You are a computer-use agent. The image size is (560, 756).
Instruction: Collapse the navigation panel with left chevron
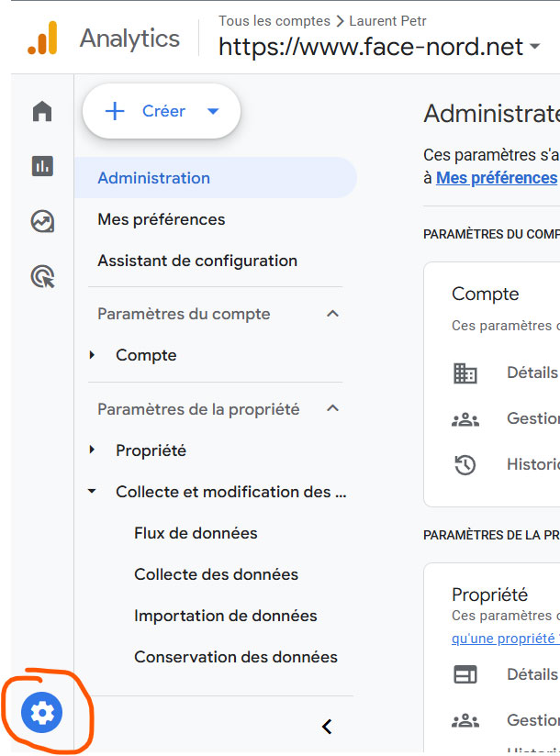coord(327,727)
